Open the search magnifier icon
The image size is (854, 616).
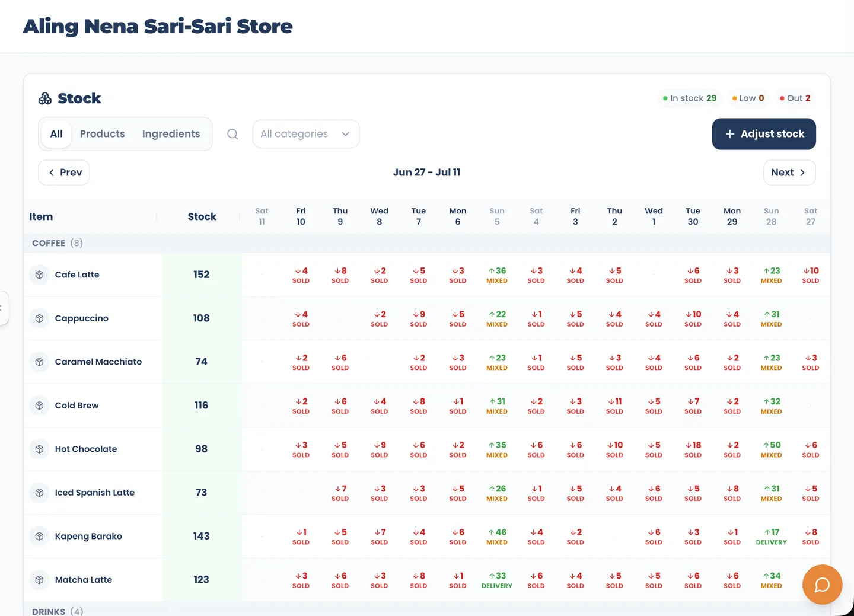coord(232,134)
